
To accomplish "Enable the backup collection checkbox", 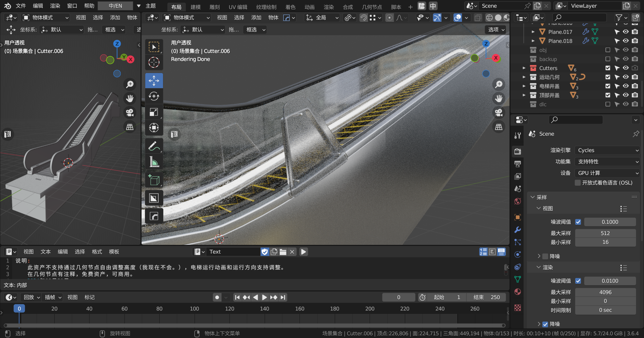I will pyautogui.click(x=608, y=59).
